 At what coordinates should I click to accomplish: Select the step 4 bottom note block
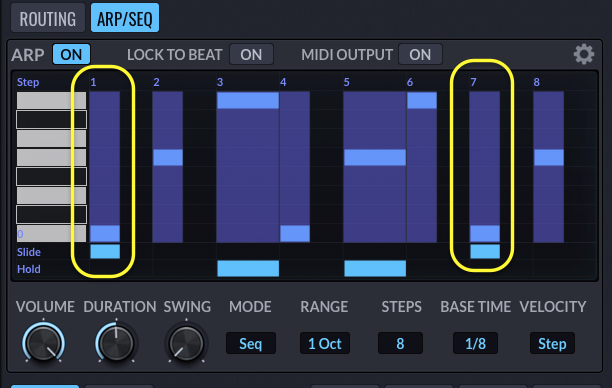295,233
